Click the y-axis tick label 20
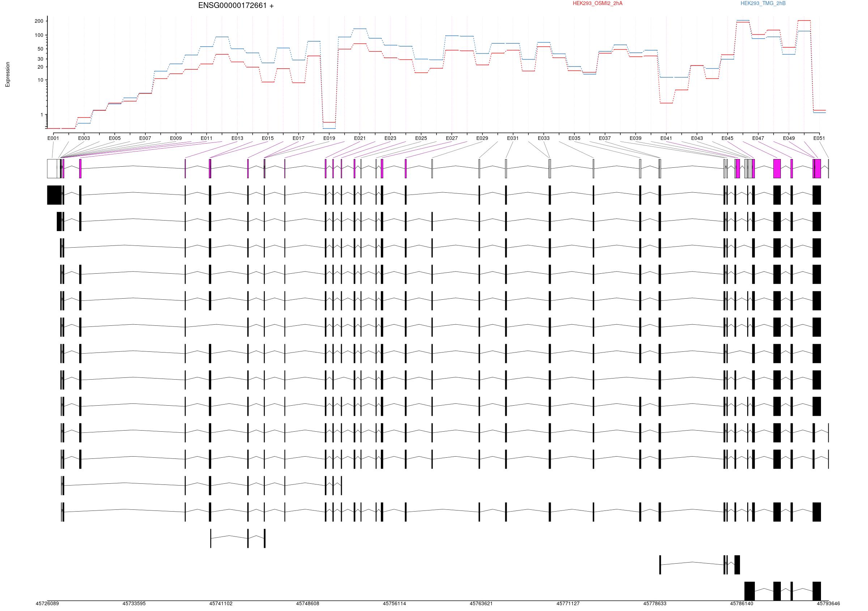This screenshot has height=611, width=868. click(x=41, y=67)
